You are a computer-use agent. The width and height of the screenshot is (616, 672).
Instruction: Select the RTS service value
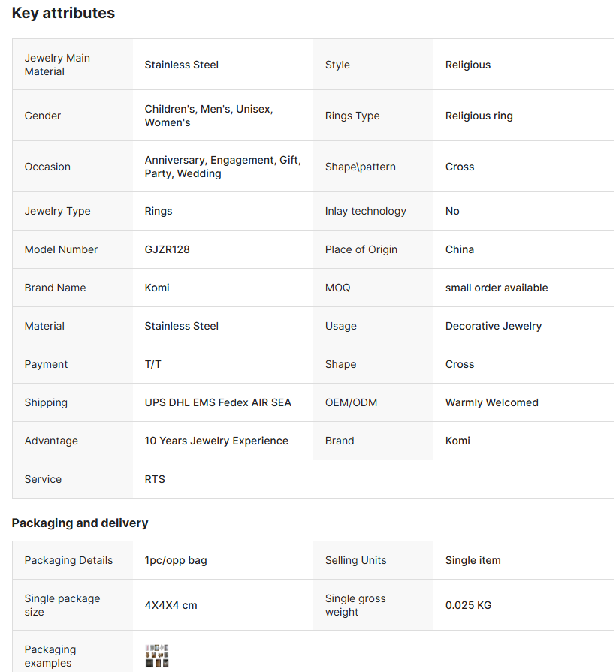[x=155, y=479]
